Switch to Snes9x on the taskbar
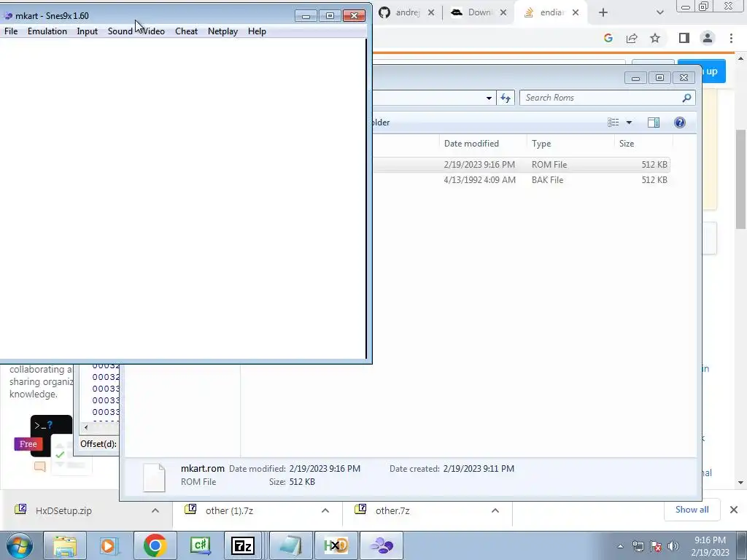This screenshot has width=747, height=560. point(382,545)
